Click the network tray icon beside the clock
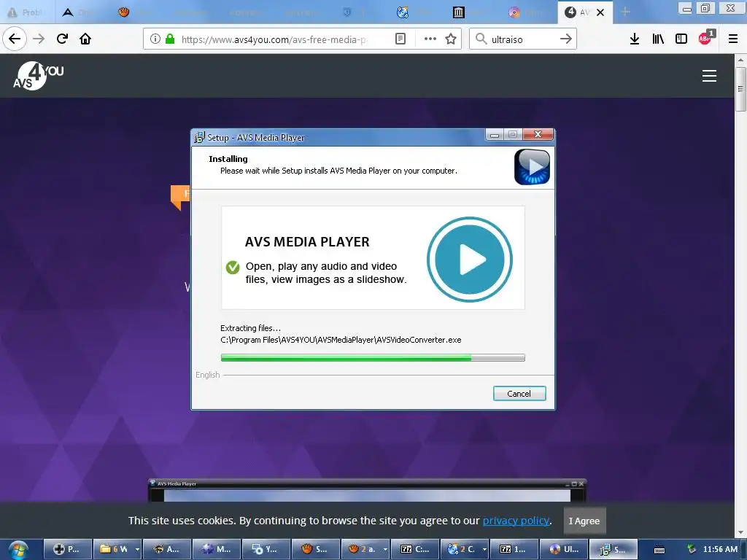The height and width of the screenshot is (560, 747). click(x=692, y=550)
